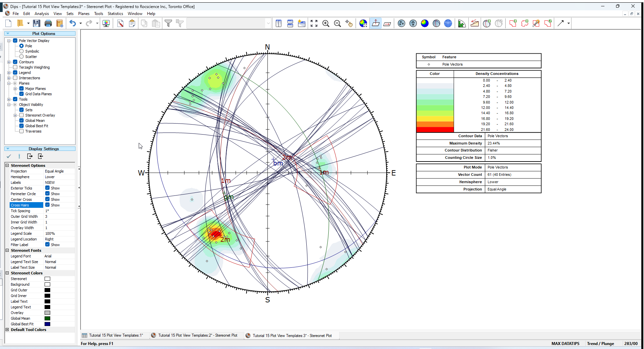Select the Pan tool
Image resolution: width=644 pixels, height=349 pixels.
[349, 23]
